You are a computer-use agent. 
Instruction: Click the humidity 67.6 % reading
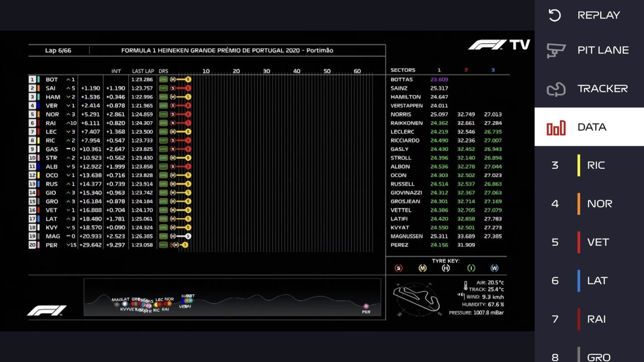[483, 305]
